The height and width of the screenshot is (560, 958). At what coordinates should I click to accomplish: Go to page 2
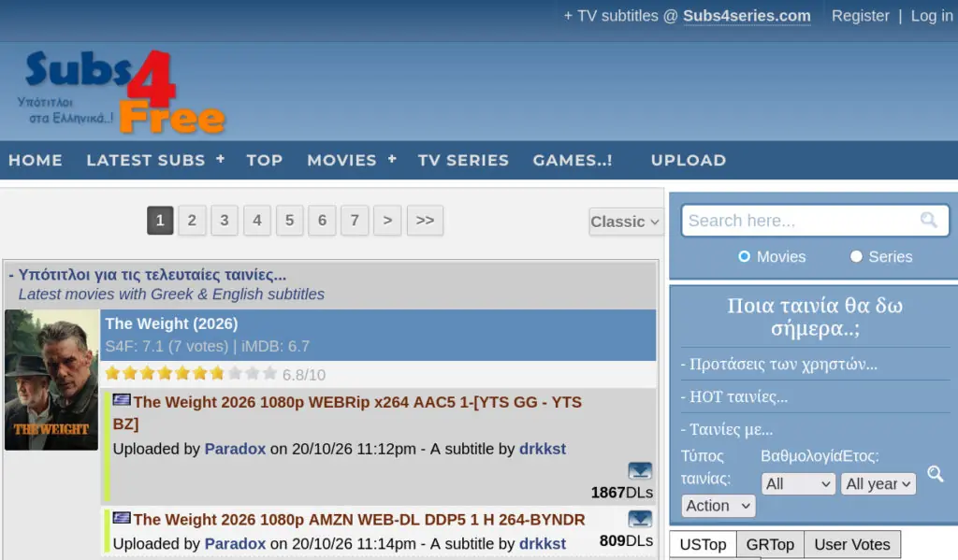click(x=192, y=221)
